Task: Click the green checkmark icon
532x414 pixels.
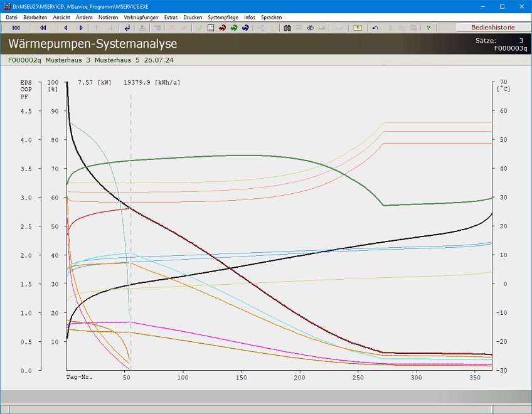Action: tap(199, 28)
